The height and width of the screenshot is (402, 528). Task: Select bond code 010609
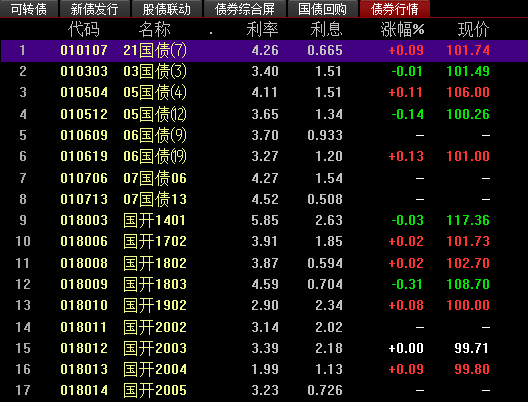[84, 135]
